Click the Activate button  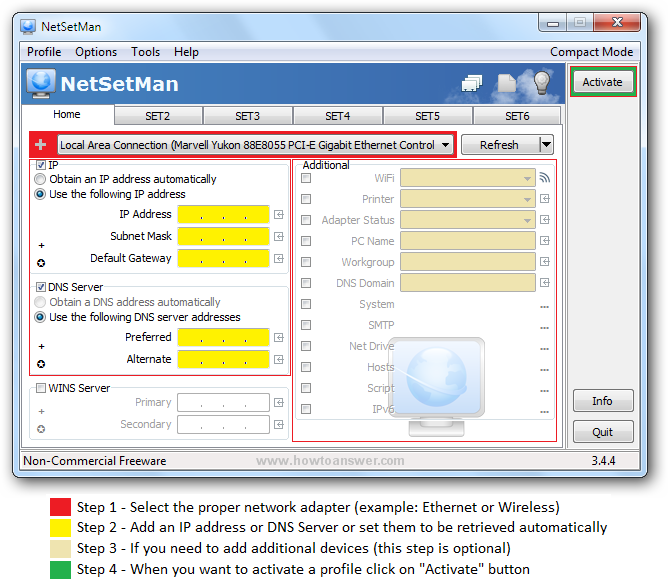click(602, 82)
